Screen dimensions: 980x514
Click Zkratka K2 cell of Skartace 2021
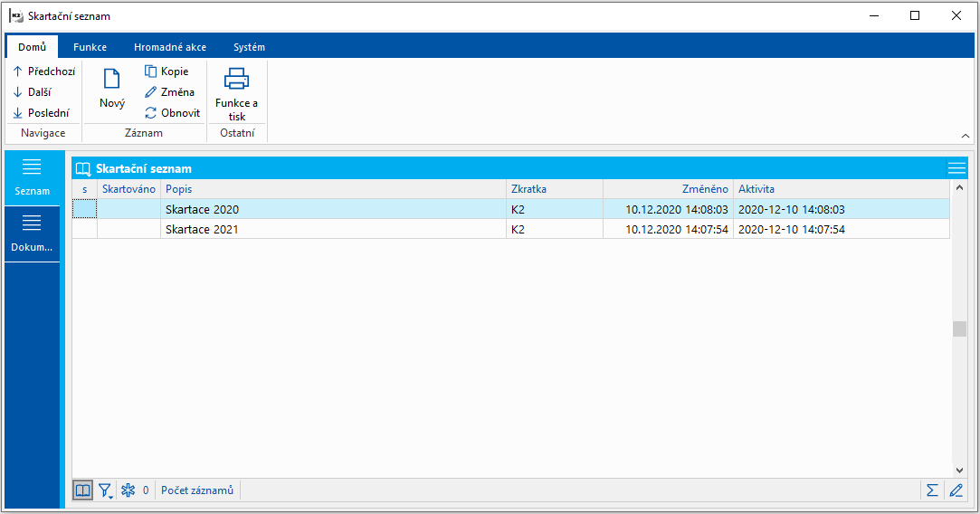click(555, 229)
